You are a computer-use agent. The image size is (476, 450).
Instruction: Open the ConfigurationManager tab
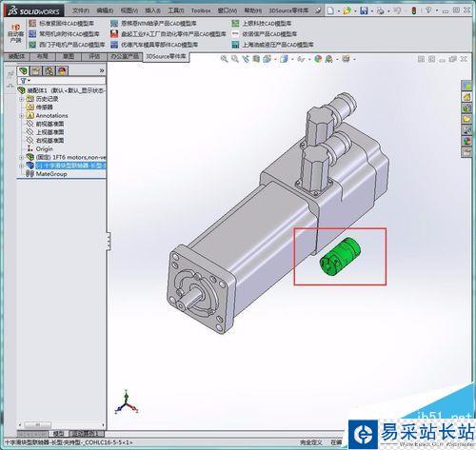click(50, 70)
